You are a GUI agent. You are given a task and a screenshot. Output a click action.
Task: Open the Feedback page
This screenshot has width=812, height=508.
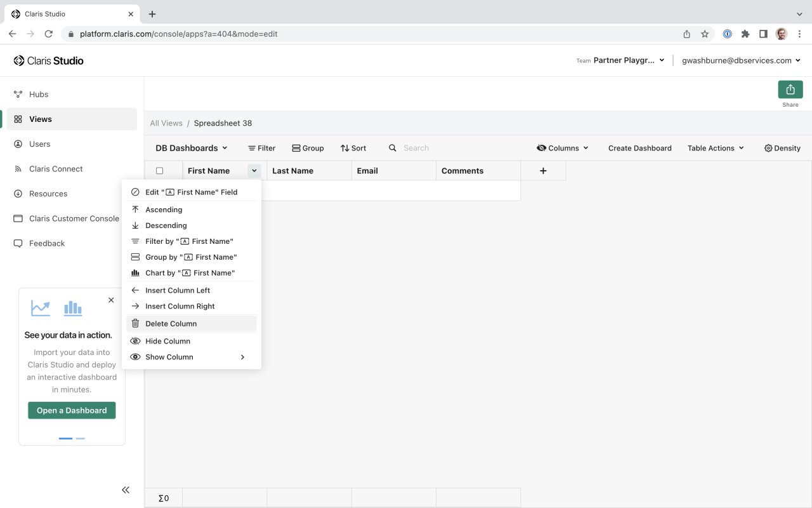(x=72, y=243)
